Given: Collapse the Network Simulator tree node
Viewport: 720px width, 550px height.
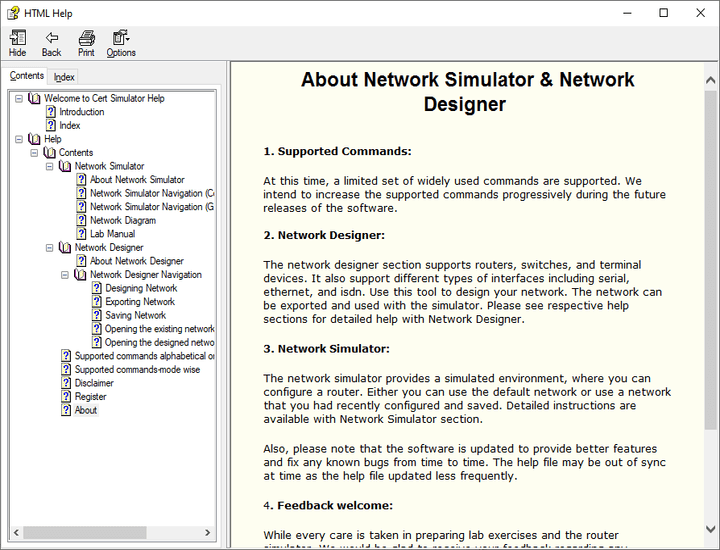Looking at the screenshot, I should pyautogui.click(x=50, y=166).
